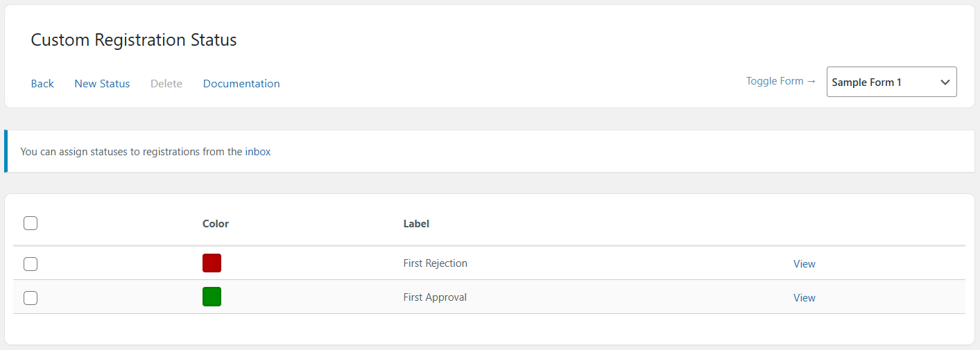Viewport: 980px width, 350px height.
Task: Click the assign statuses notice text
Action: pos(132,151)
